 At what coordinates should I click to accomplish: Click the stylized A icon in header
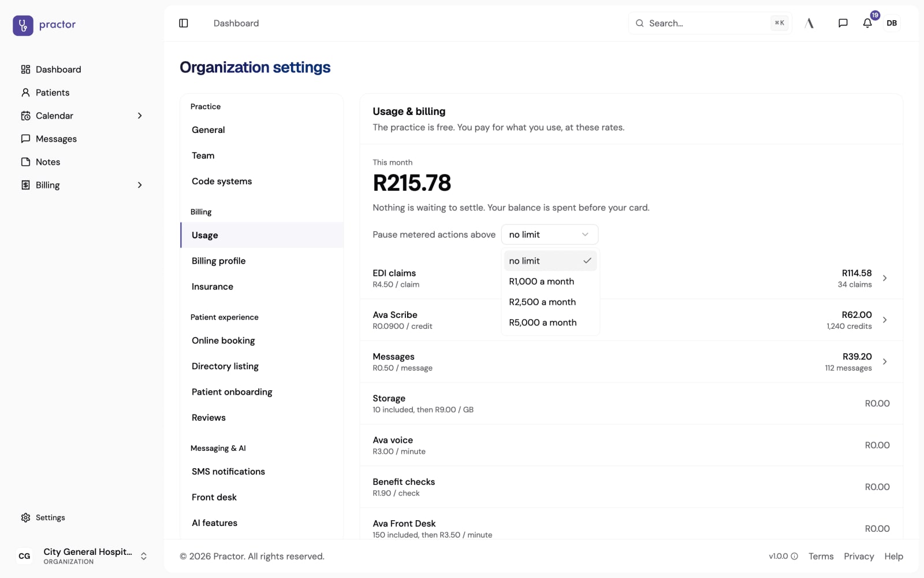[809, 23]
